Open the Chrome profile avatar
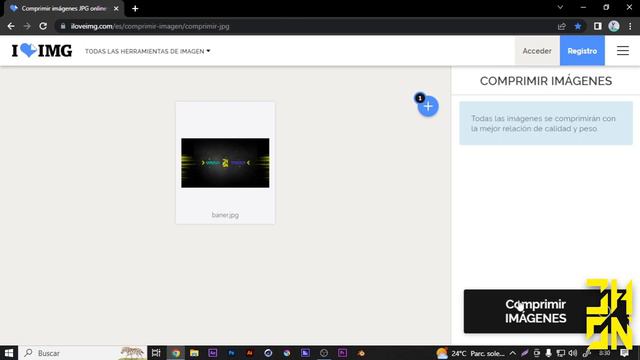Image resolution: width=640 pixels, height=360 pixels. [614, 26]
